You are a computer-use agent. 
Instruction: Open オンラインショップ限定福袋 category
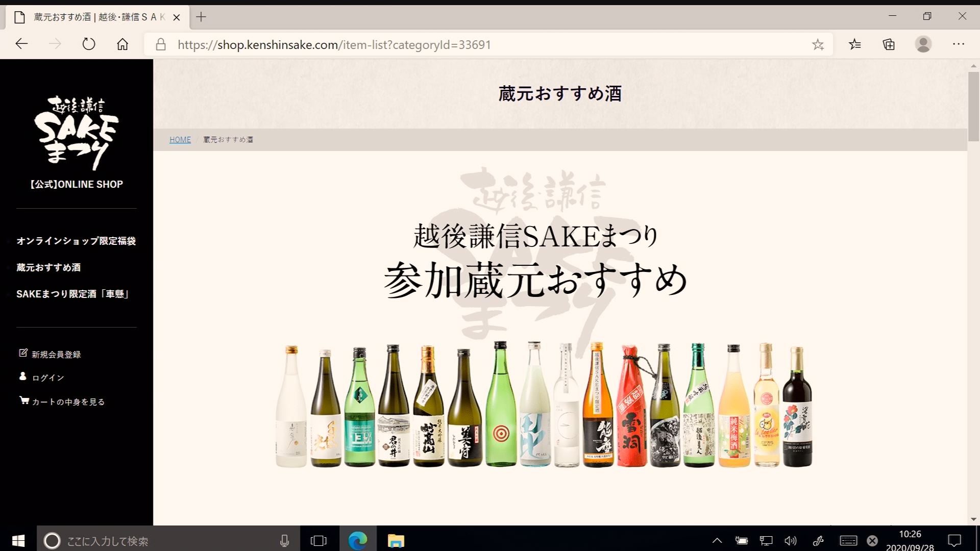pos(76,241)
